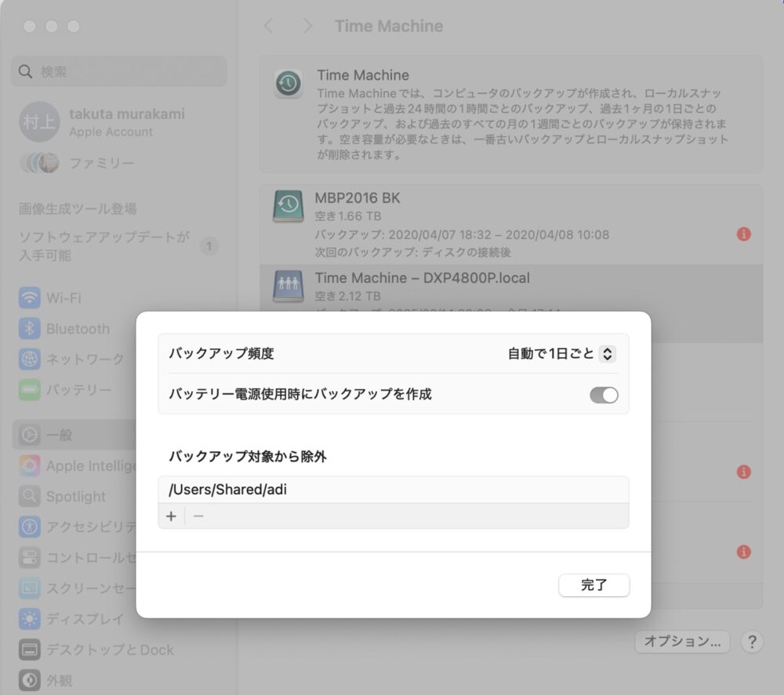This screenshot has height=695, width=784.
Task: Select ディスプレイ in the sidebar
Action: [85, 618]
